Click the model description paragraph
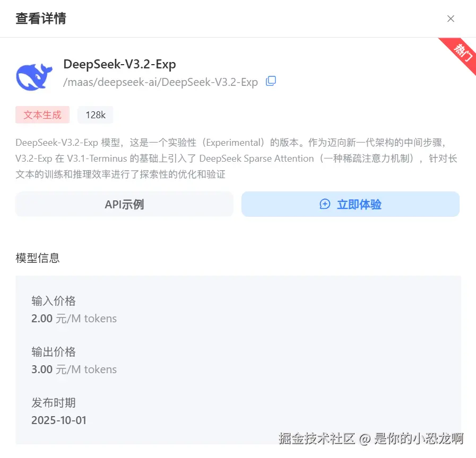The width and height of the screenshot is (476, 458). [236, 158]
